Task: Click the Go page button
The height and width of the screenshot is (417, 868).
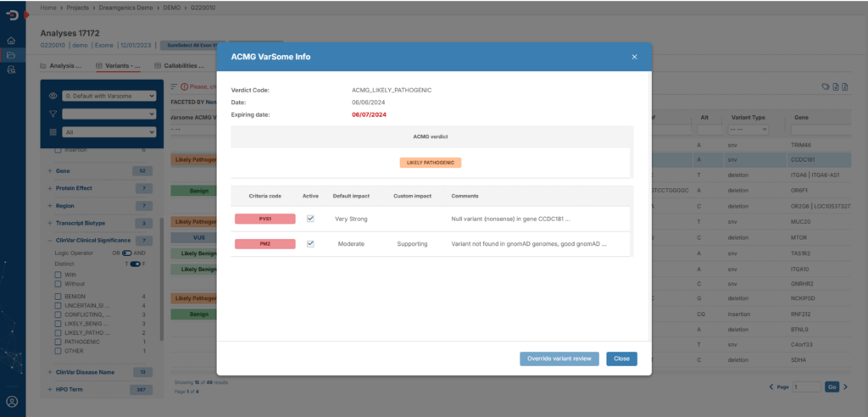Action: pyautogui.click(x=832, y=386)
